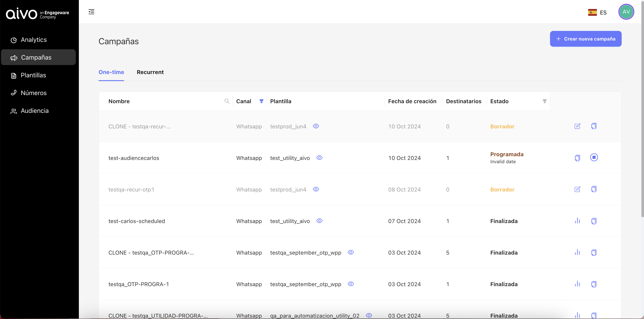Stop the scheduled test-audiencecarlos campaign

coord(594,157)
